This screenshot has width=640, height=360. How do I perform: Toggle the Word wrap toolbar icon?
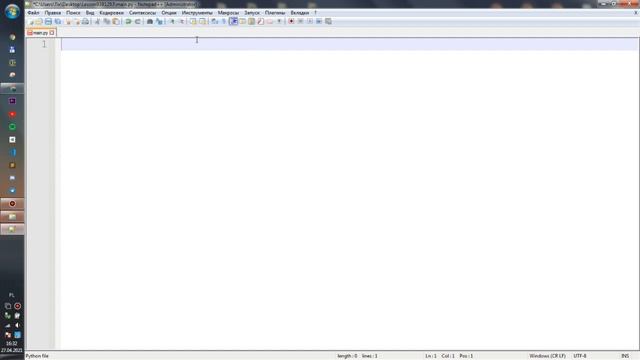[214, 21]
